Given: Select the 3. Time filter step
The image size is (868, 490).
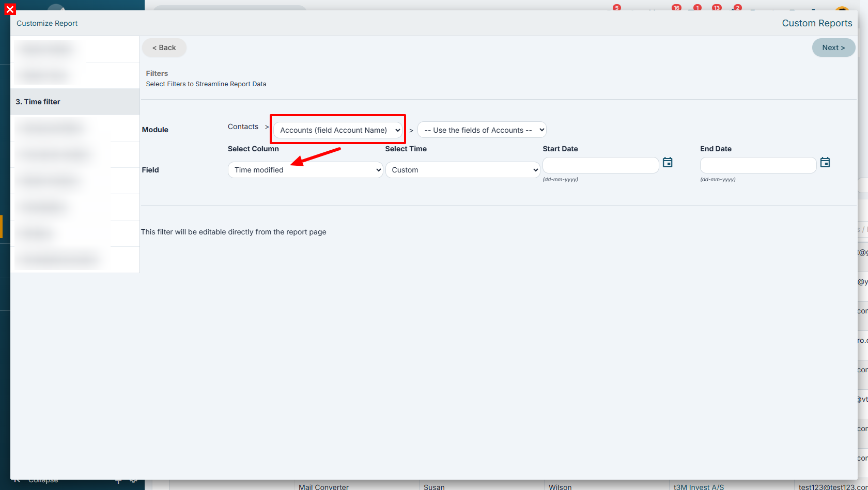Looking at the screenshot, I should coord(75,102).
